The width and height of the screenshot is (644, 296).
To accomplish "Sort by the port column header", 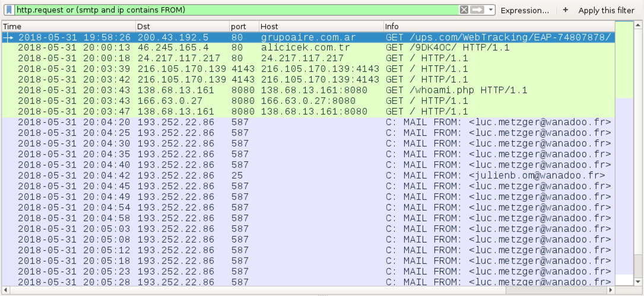I will 245,26.
